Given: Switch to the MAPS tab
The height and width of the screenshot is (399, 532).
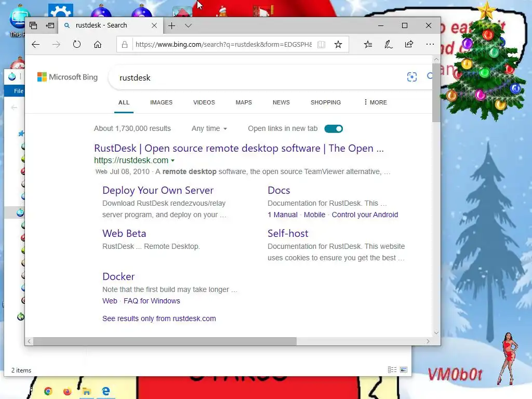Looking at the screenshot, I should pyautogui.click(x=244, y=102).
